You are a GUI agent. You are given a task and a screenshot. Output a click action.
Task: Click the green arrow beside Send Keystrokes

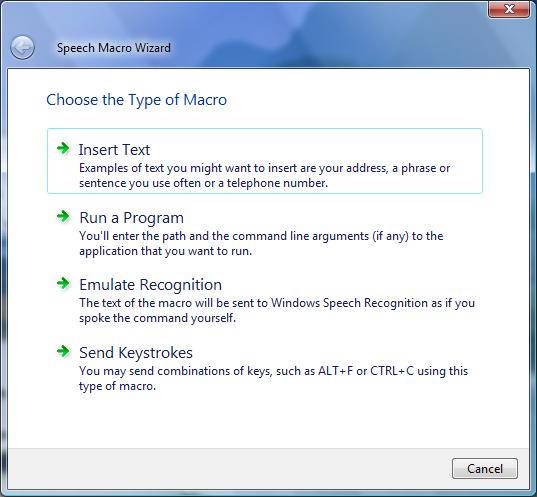coord(63,351)
